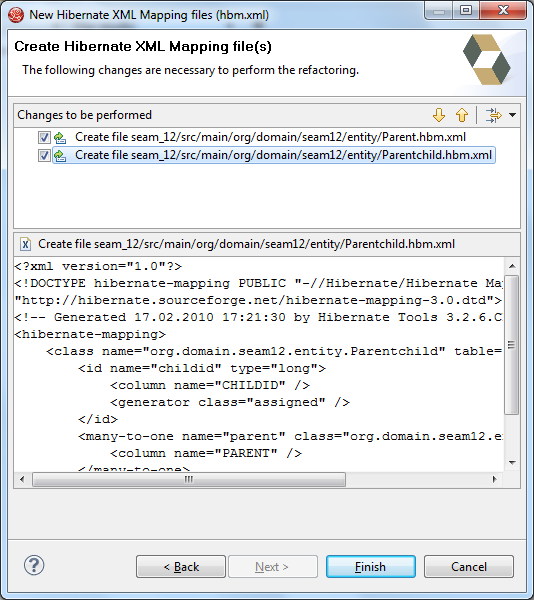Select Create file Parentchild.hbm.xml item
This screenshot has height=600, width=534.
pos(283,155)
